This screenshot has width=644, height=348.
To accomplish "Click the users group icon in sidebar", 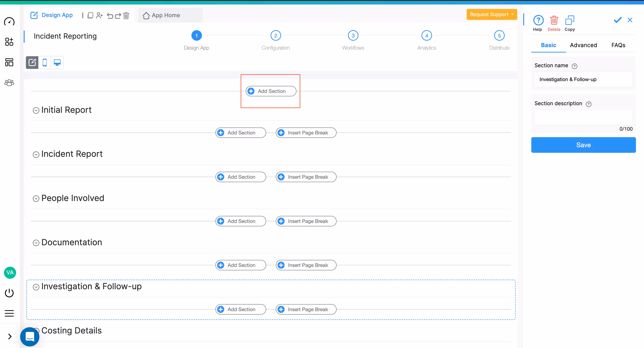I will tap(9, 83).
